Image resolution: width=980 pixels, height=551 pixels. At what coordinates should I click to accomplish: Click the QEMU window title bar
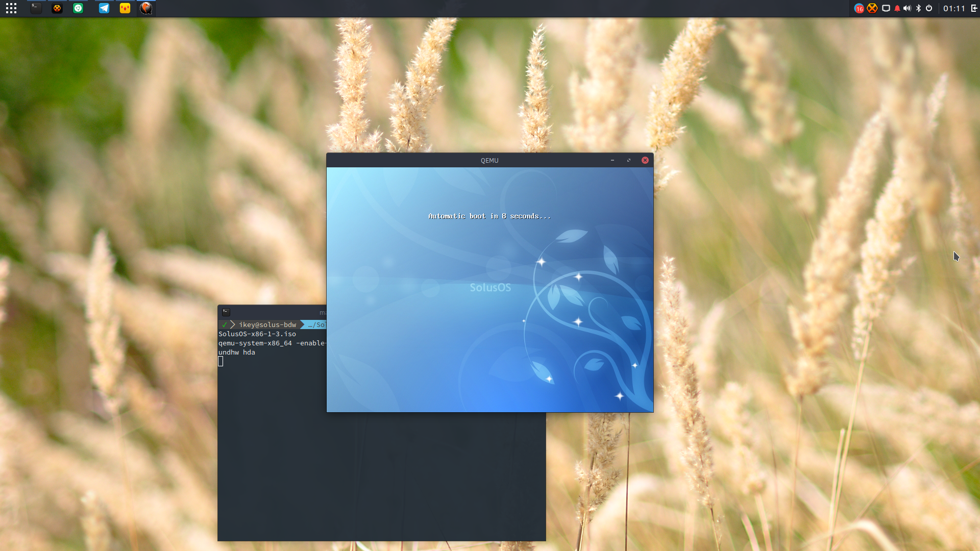point(489,160)
